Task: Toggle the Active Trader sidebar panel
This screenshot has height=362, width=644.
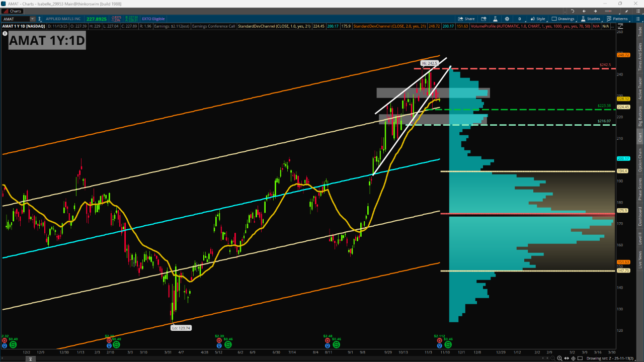Action: tap(640, 88)
